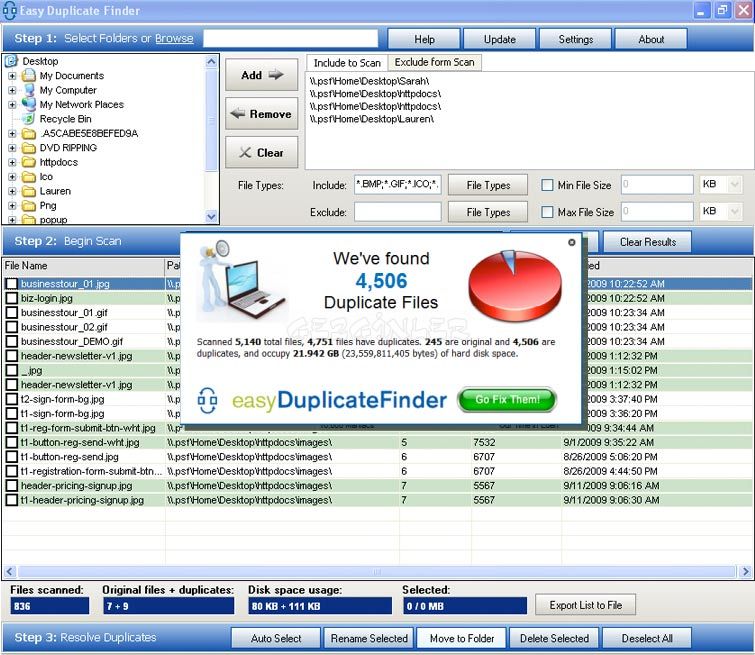The image size is (755, 655).
Task: Expand the httpdocs folder node
Action: (x=13, y=162)
